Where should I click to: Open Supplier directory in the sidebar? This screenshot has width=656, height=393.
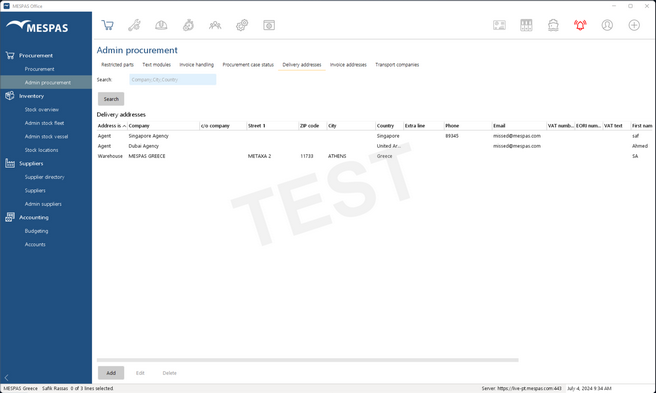[x=44, y=177]
